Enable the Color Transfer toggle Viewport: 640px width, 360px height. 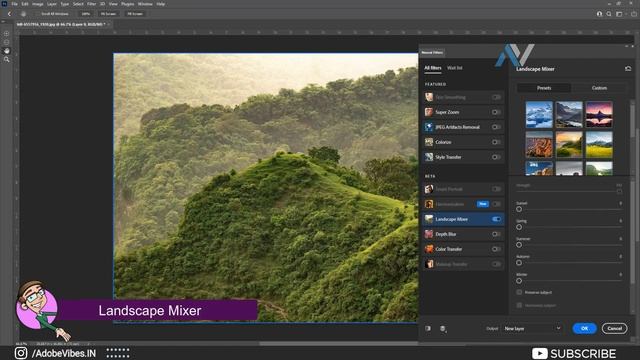[x=496, y=249]
